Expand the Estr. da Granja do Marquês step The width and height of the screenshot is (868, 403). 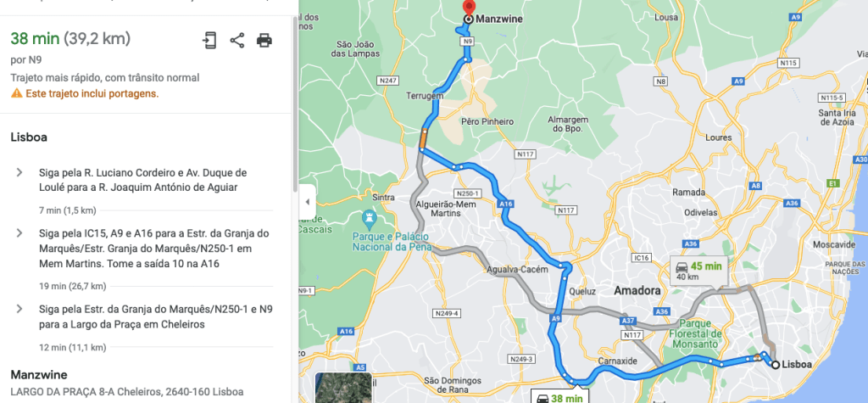(19, 309)
